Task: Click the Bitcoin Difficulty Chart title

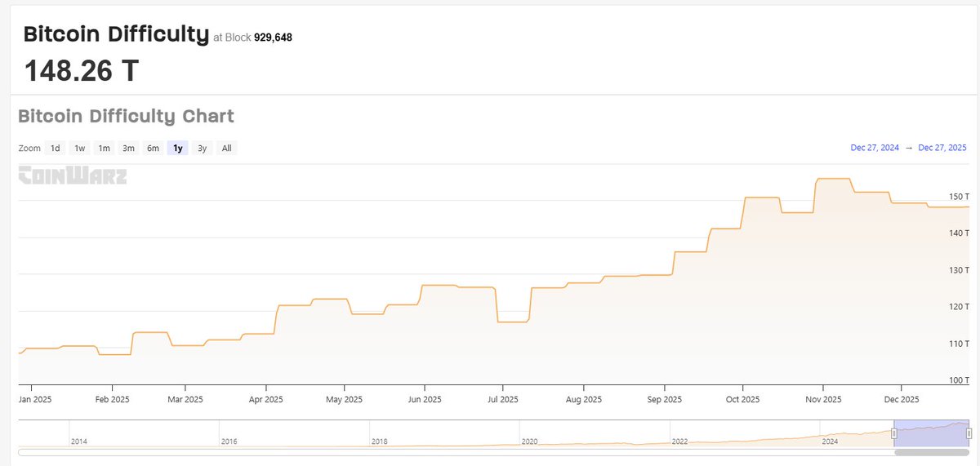Action: point(126,116)
